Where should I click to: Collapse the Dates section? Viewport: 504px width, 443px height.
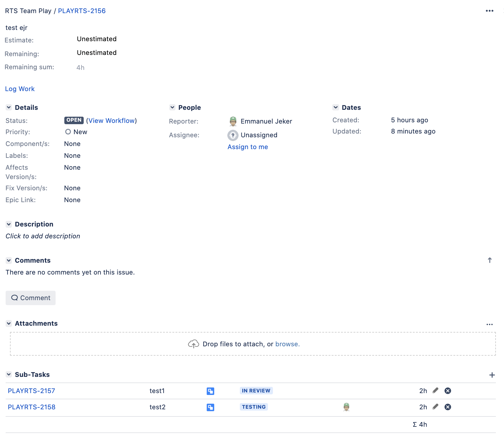(x=336, y=108)
